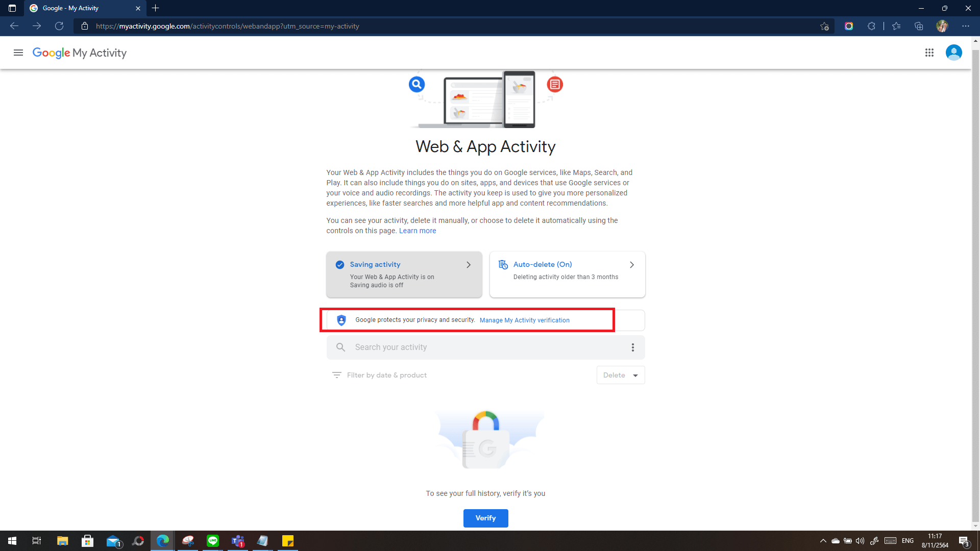This screenshot has width=980, height=551.
Task: Open Microsoft Store from taskbar
Action: 88,541
